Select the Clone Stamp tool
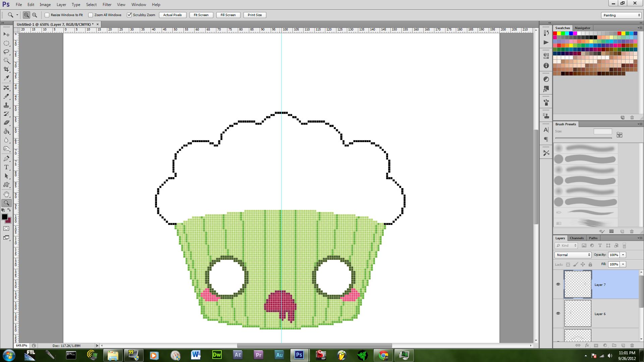The image size is (644, 362). pyautogui.click(x=6, y=105)
